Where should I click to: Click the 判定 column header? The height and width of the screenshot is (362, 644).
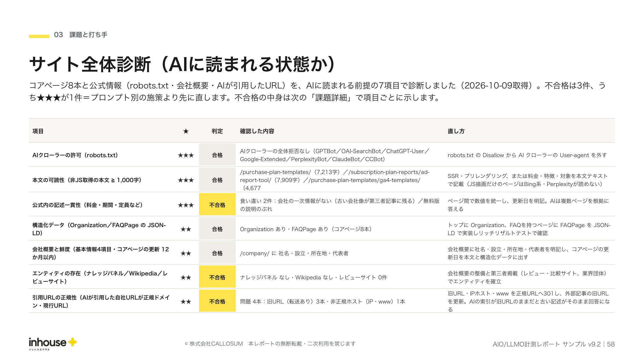[217, 131]
